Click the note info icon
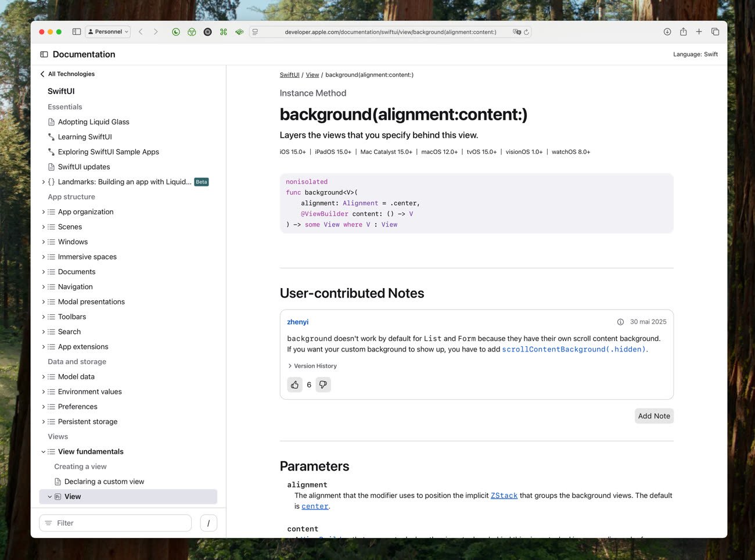 pyautogui.click(x=620, y=322)
